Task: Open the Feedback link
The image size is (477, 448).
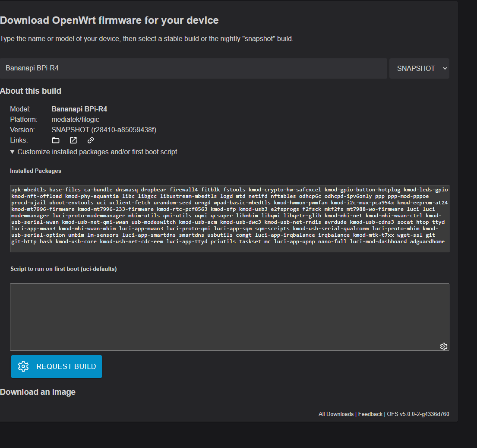Action: 370,414
